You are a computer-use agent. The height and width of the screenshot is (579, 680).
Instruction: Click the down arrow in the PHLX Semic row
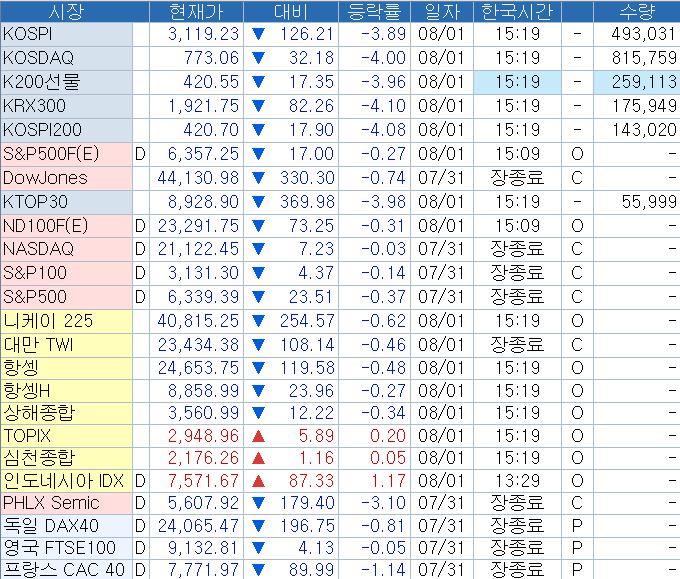pos(259,503)
